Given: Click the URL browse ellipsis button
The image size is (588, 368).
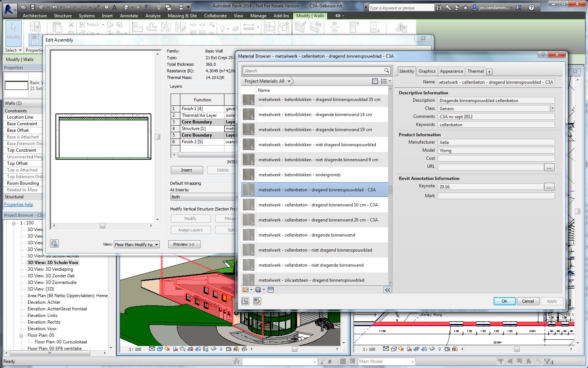Looking at the screenshot, I should (x=549, y=167).
